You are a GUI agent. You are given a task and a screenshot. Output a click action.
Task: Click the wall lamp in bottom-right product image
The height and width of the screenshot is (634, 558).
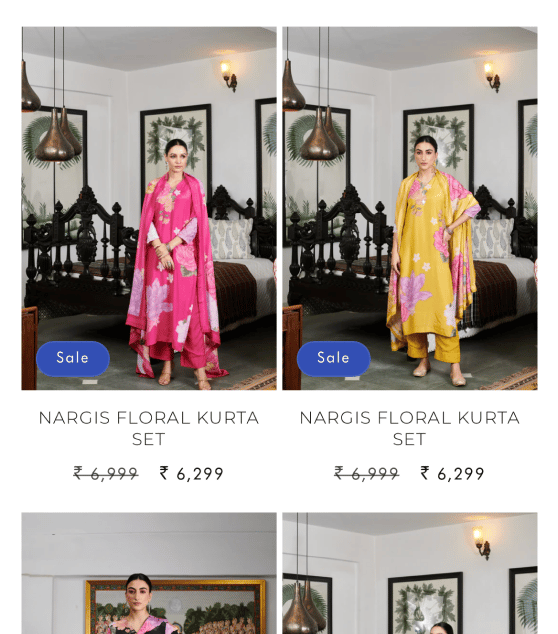pos(481,543)
